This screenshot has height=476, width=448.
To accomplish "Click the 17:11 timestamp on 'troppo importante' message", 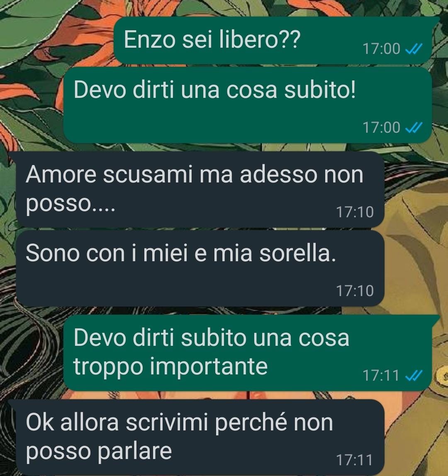I will [x=381, y=376].
